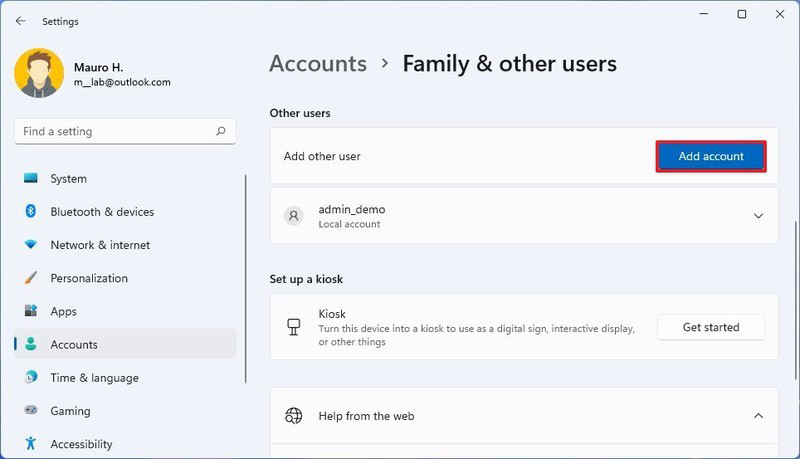Click the Time & language globe icon

pos(31,377)
